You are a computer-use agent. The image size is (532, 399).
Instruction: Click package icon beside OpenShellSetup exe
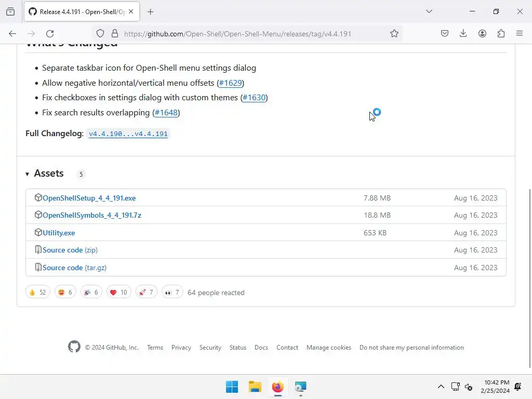tap(38, 197)
